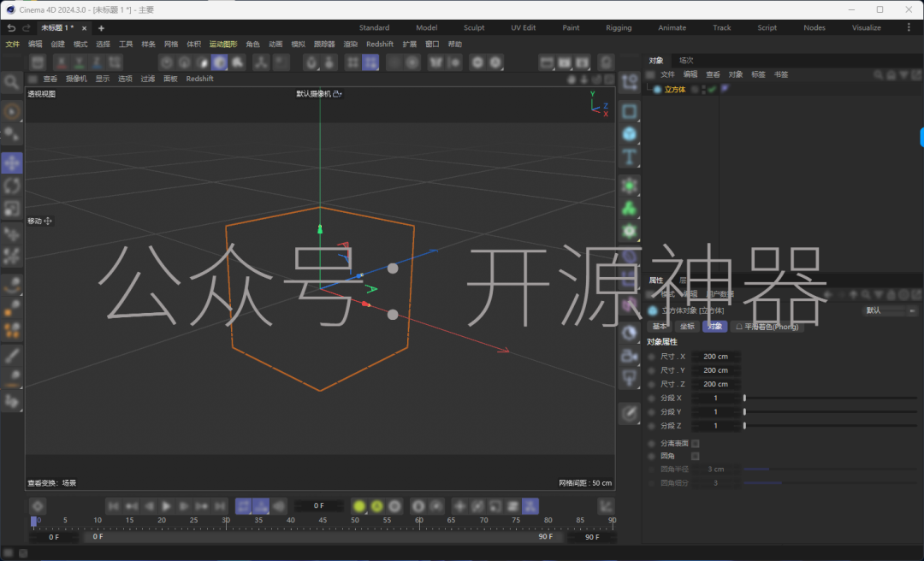
Task: Click the coordinate system icon beside the Z-axis lock
Action: (115, 62)
